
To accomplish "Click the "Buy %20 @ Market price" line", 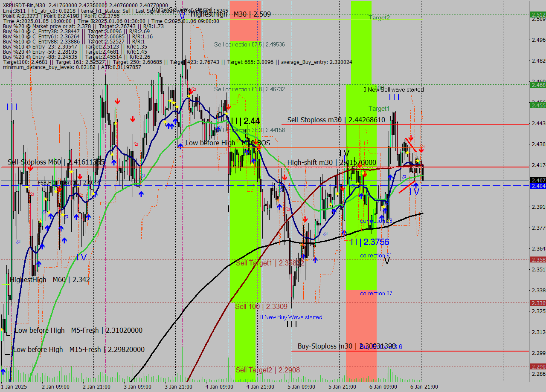I will click(x=83, y=26).
